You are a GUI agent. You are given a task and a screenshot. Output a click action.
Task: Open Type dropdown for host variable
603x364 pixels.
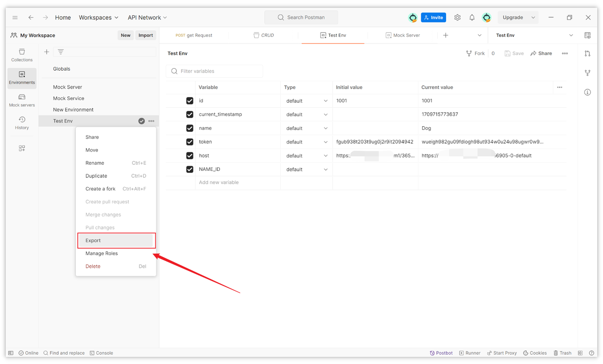[x=307, y=155]
